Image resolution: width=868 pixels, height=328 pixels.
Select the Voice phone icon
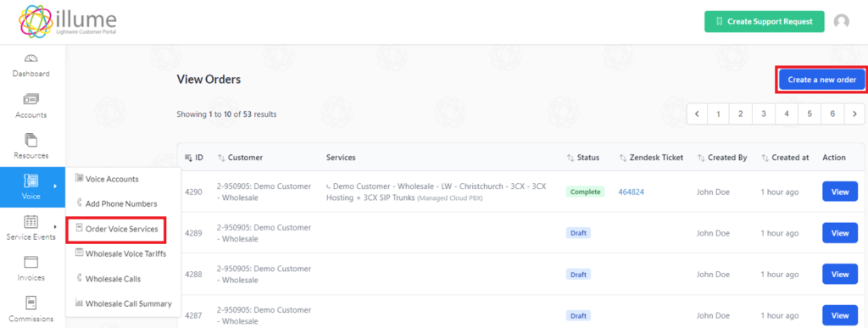31,181
